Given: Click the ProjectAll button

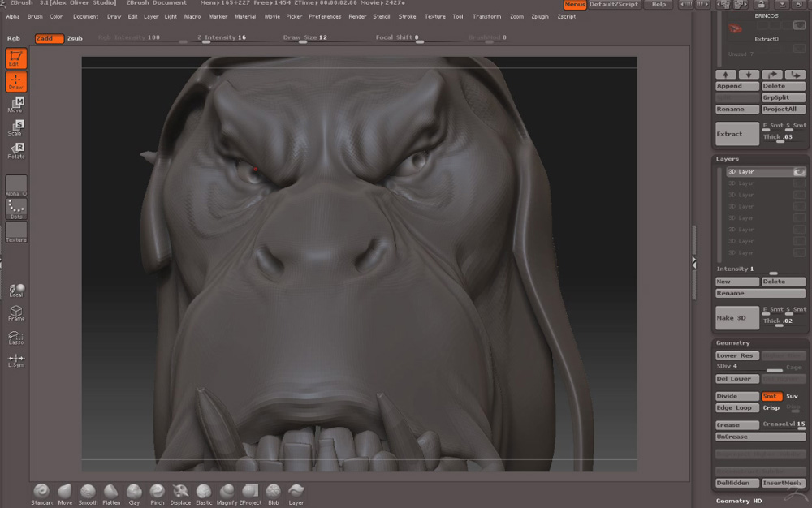Looking at the screenshot, I should [x=784, y=110].
